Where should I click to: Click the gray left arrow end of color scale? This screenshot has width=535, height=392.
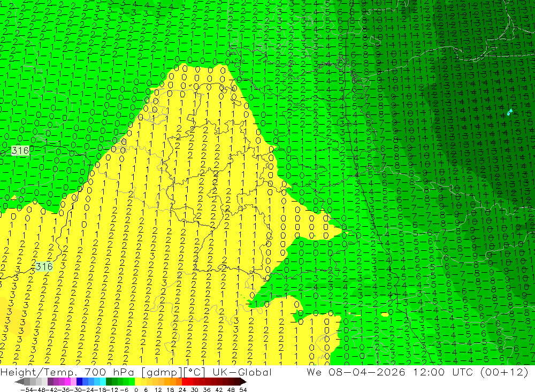(19, 382)
